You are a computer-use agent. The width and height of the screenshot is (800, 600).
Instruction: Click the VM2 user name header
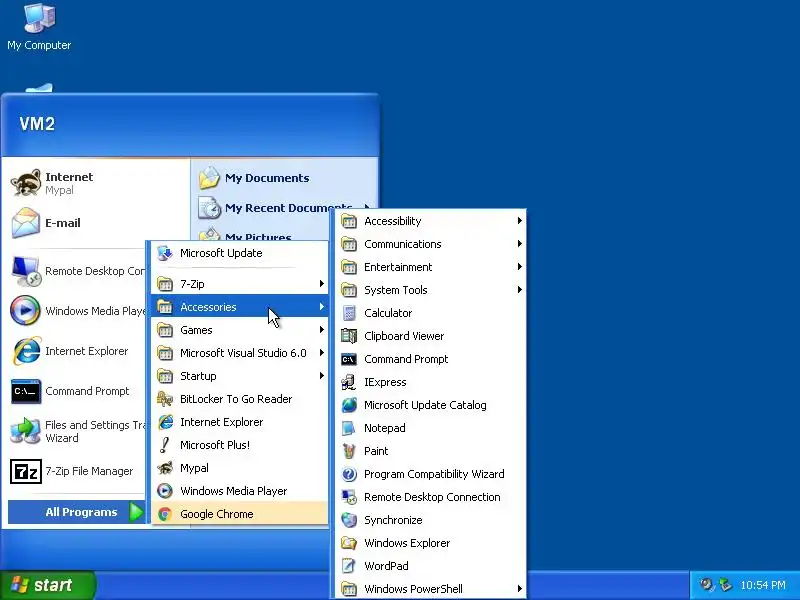coord(37,124)
